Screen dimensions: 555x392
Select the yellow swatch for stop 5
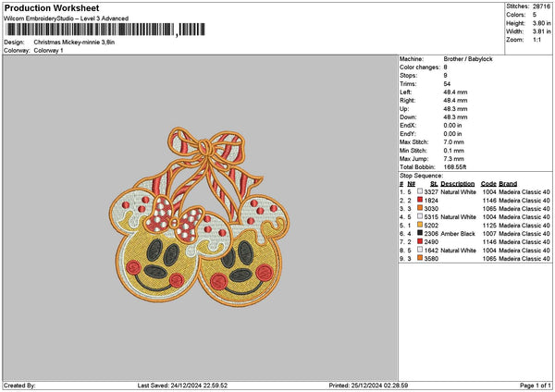(x=420, y=225)
